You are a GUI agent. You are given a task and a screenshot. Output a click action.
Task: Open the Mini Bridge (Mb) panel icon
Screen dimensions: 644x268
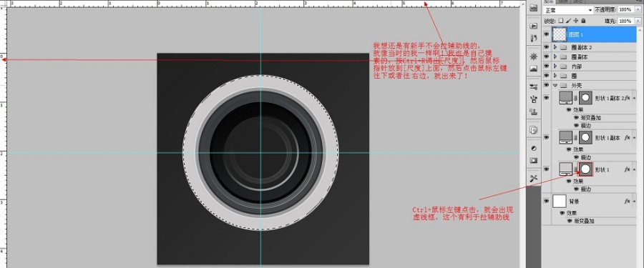(534, 8)
